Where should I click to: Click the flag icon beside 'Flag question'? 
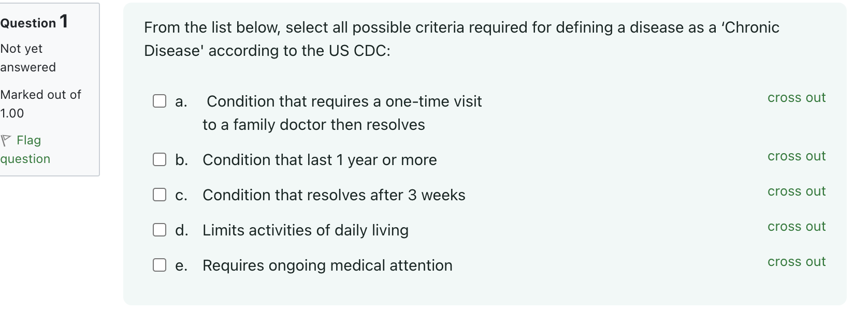pos(6,140)
